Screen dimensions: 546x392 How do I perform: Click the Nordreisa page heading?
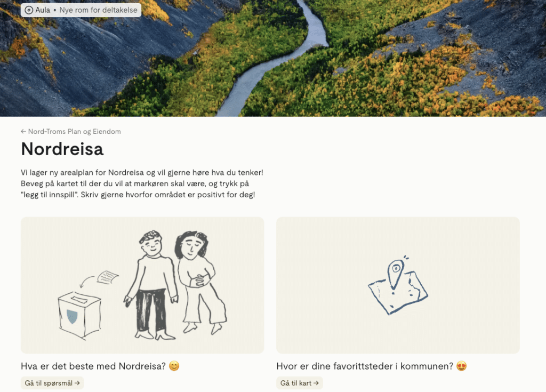click(x=62, y=149)
